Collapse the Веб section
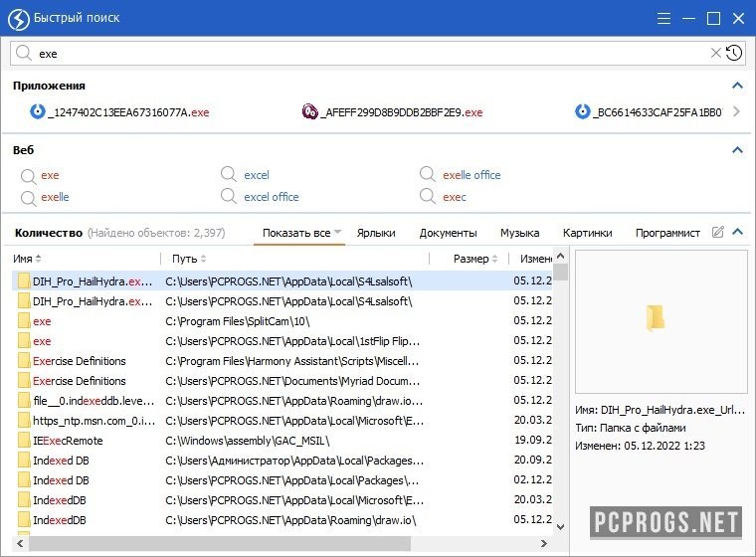756x557 pixels. (x=737, y=150)
